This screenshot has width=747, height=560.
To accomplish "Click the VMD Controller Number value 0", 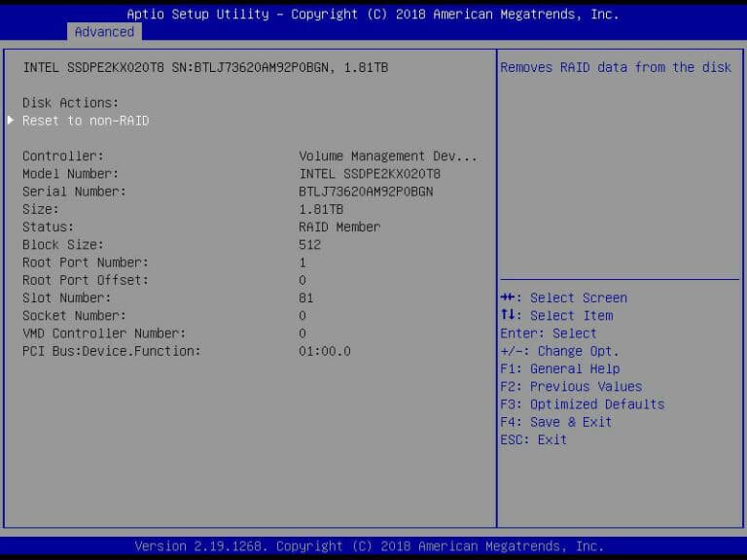I will tap(302, 333).
